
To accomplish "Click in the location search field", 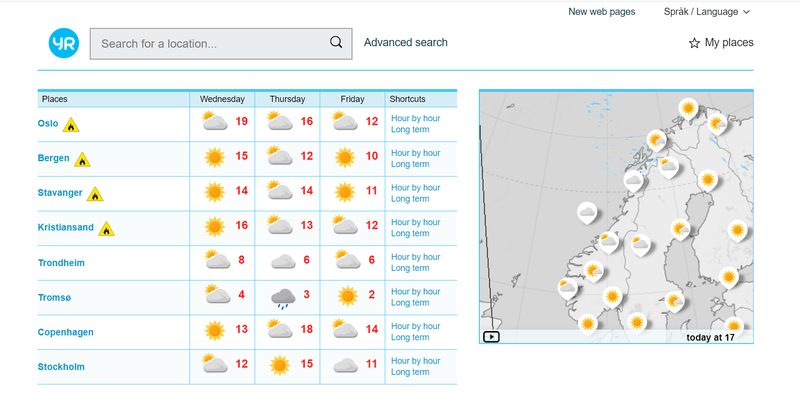I will [x=221, y=44].
